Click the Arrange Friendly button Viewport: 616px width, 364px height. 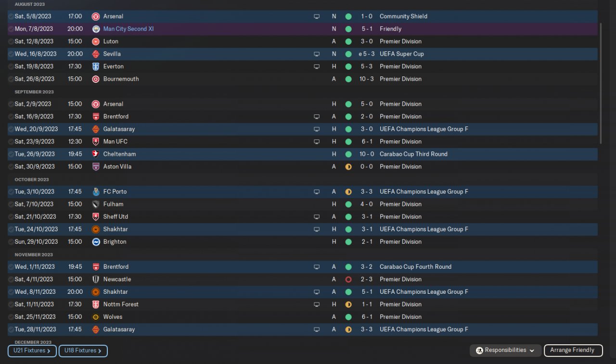point(572,351)
